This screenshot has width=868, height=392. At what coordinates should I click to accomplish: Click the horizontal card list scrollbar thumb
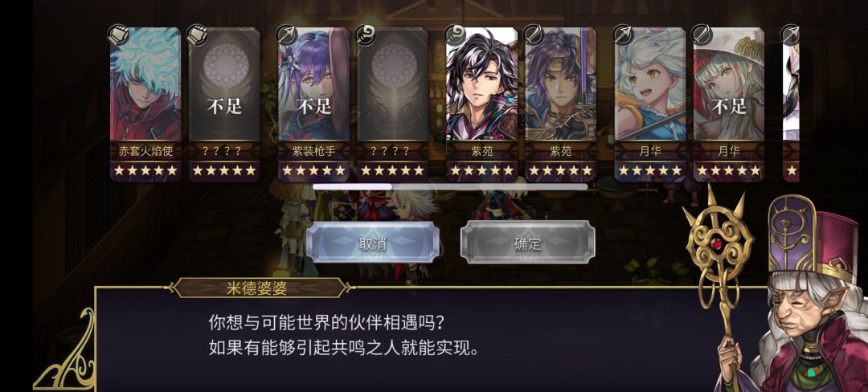(x=353, y=187)
